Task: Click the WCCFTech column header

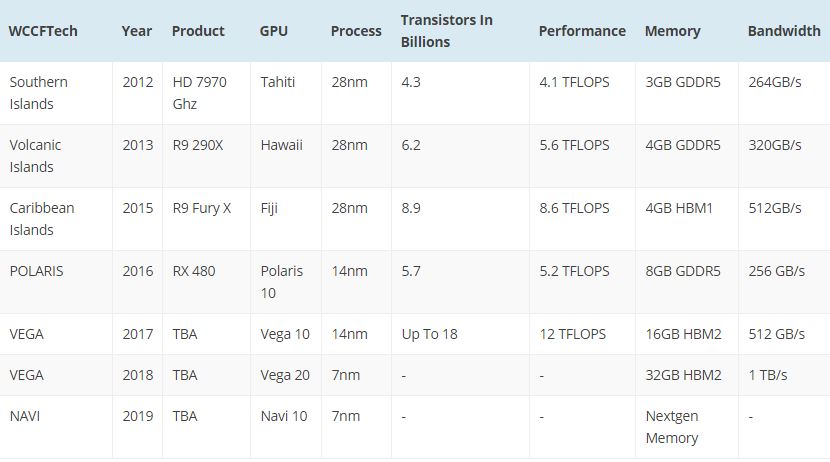Action: [x=43, y=31]
